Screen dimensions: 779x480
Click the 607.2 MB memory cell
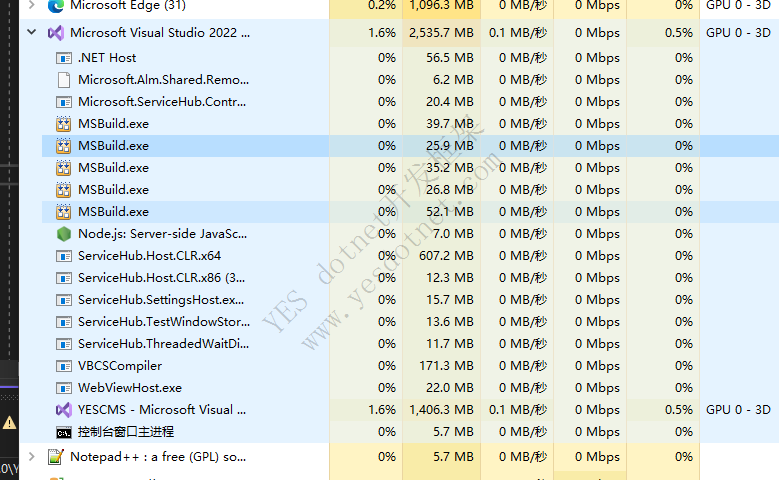[441, 255]
